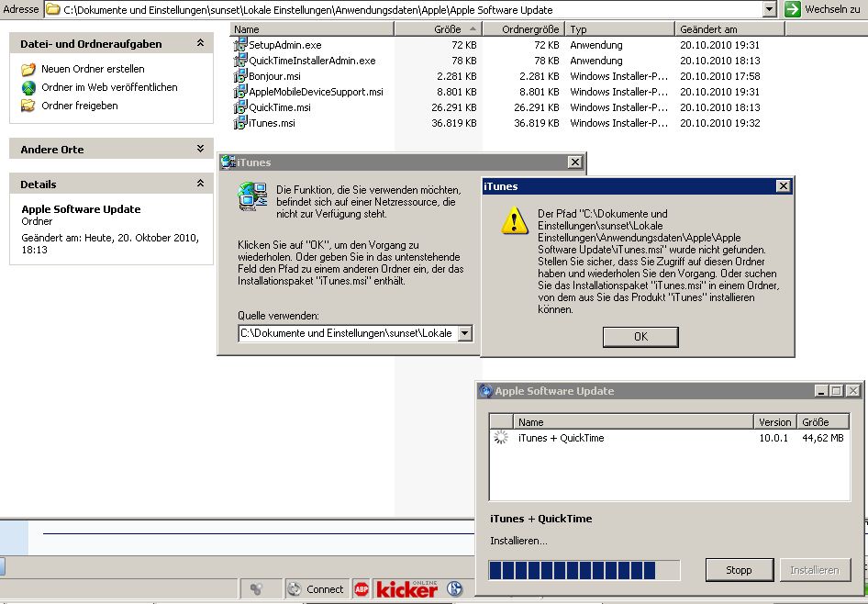
Task: Click the network installer icon in iTunes dialog
Action: tap(252, 196)
